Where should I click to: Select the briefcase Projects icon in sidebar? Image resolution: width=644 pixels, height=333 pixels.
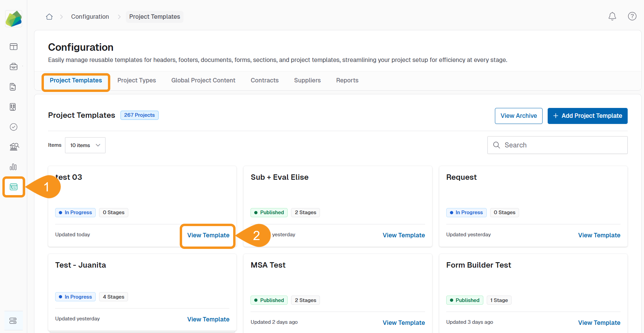(13, 67)
